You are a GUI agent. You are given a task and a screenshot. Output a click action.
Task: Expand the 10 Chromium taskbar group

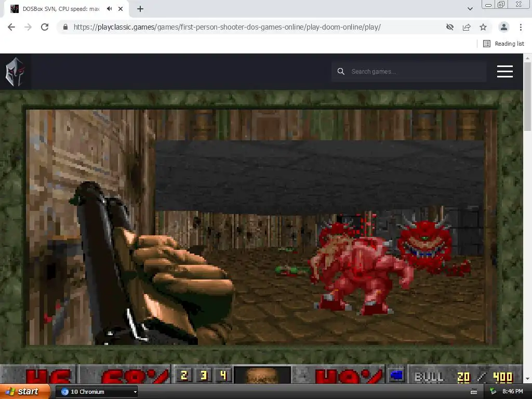click(136, 392)
